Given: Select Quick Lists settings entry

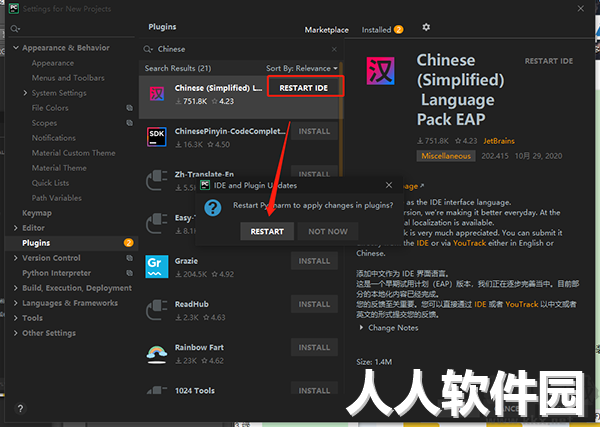Looking at the screenshot, I should coord(51,183).
